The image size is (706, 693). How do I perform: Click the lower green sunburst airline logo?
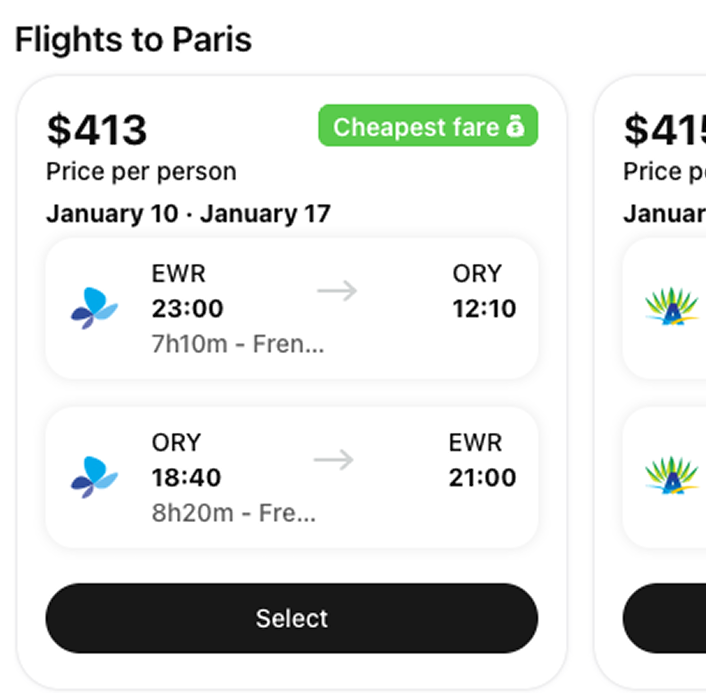click(x=671, y=477)
